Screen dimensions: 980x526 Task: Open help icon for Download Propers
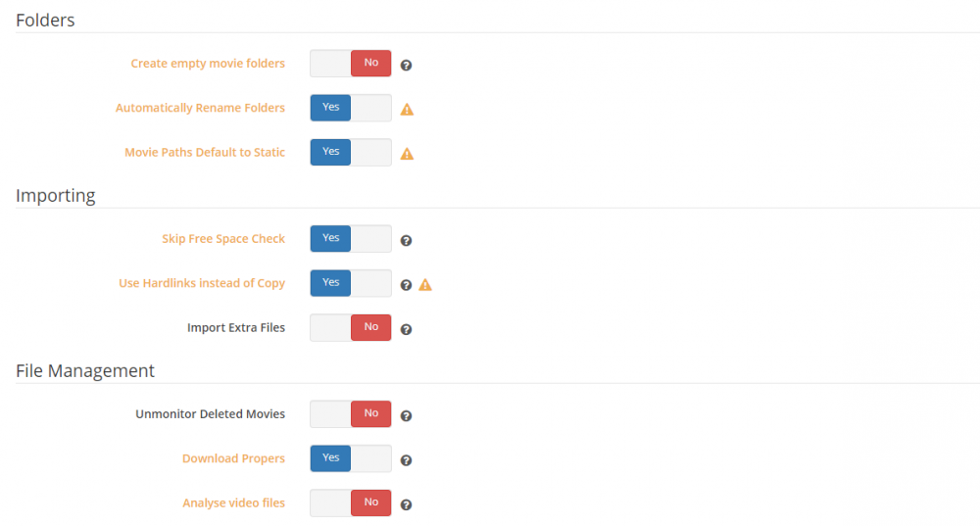click(x=407, y=460)
